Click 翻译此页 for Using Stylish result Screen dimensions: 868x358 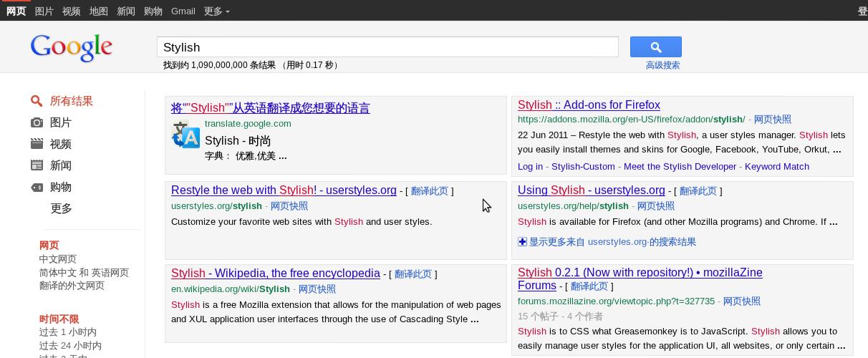click(x=698, y=191)
